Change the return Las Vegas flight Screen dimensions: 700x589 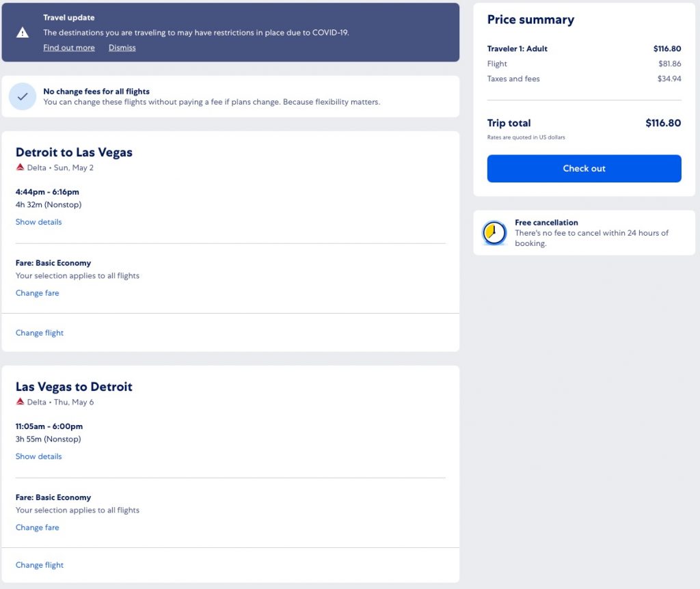[x=40, y=564]
